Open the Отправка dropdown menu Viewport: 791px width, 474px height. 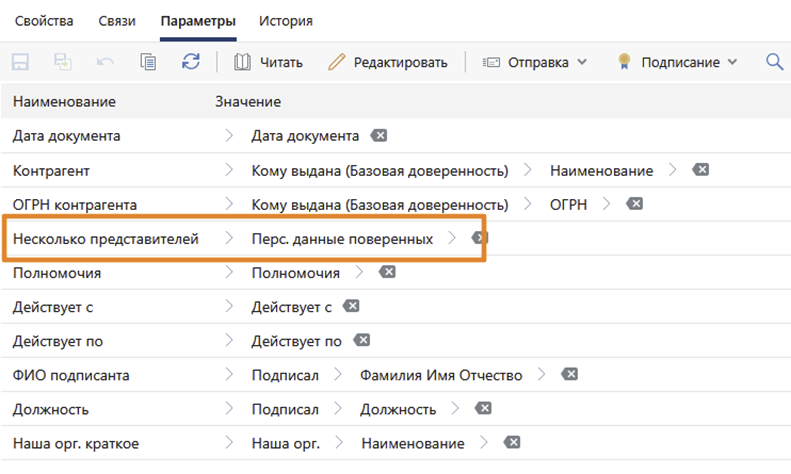coord(536,62)
